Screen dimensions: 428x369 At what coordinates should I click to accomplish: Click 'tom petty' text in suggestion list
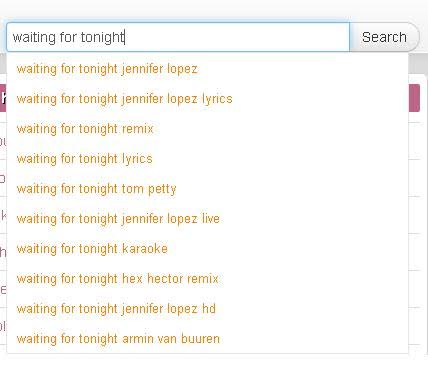click(149, 189)
